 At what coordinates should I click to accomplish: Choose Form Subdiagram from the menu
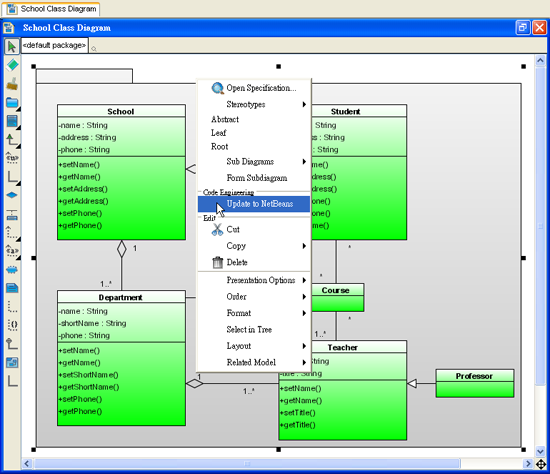coord(254,178)
